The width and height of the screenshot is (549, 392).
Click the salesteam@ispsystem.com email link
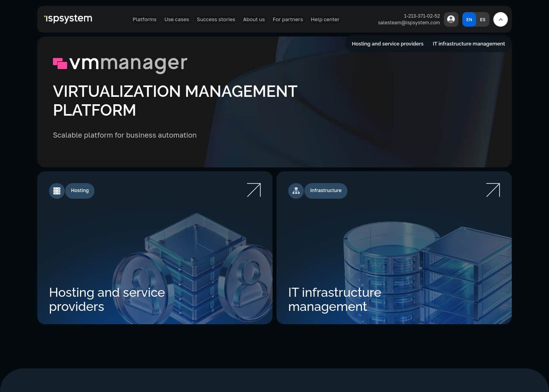[x=409, y=23]
